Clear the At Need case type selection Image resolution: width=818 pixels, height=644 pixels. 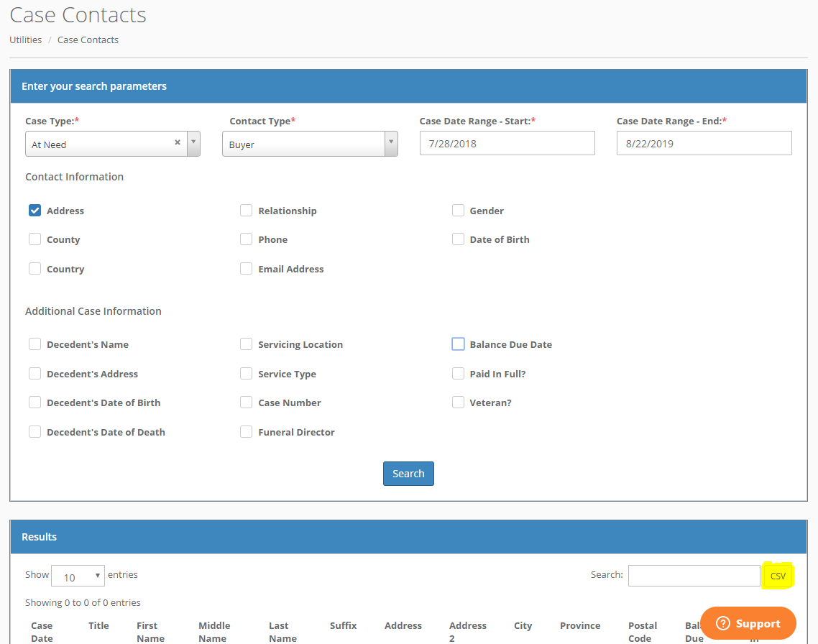coord(178,142)
